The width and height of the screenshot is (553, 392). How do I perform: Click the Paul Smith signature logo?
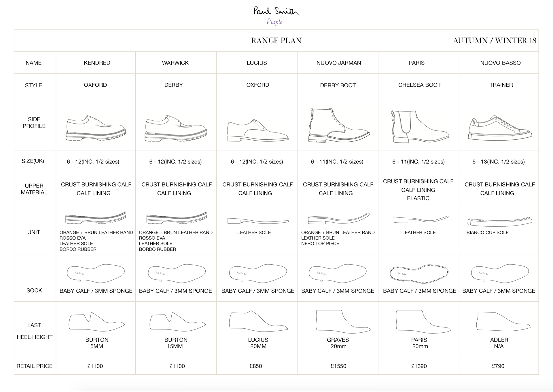click(276, 11)
